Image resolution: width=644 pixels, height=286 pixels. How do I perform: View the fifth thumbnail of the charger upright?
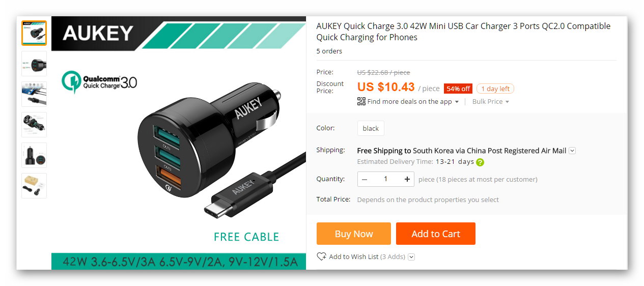(34, 155)
